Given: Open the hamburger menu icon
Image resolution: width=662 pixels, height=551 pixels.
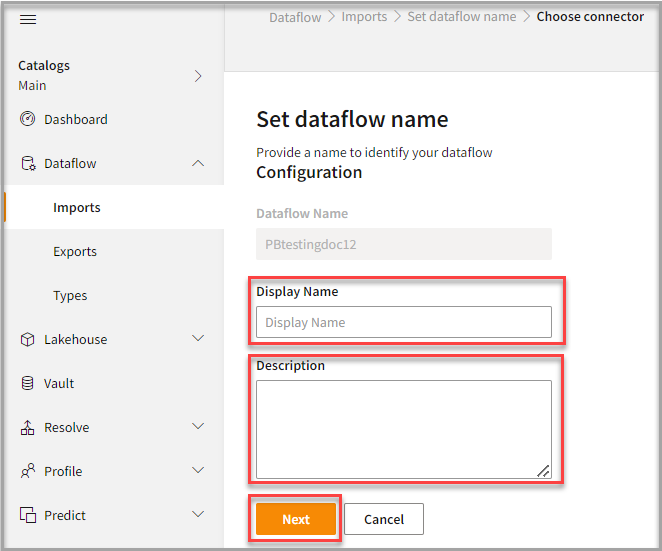Looking at the screenshot, I should point(28,20).
